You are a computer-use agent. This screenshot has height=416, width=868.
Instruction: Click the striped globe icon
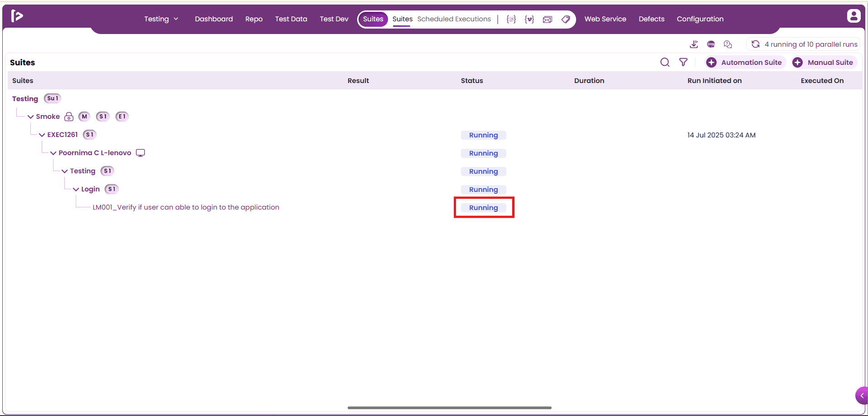pyautogui.click(x=711, y=44)
